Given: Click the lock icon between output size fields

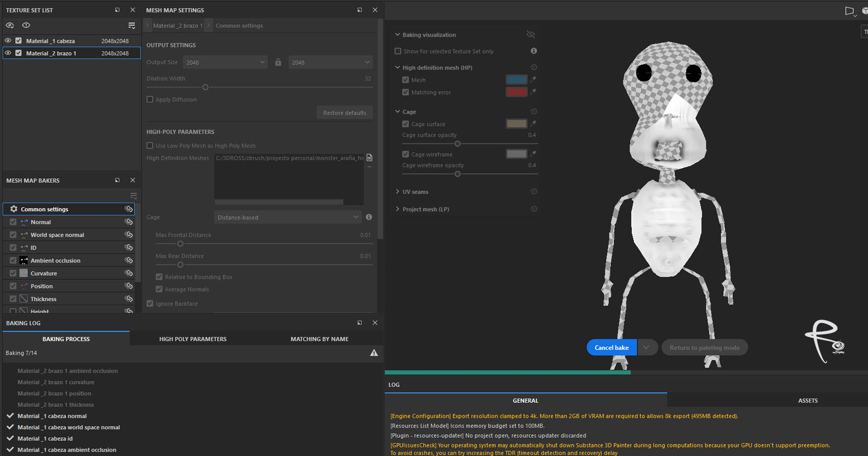Looking at the screenshot, I should (x=278, y=62).
